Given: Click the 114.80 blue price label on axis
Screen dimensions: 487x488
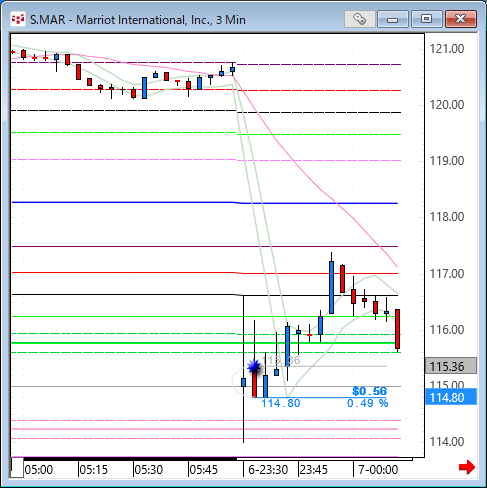Looking at the screenshot, I should click(451, 397).
